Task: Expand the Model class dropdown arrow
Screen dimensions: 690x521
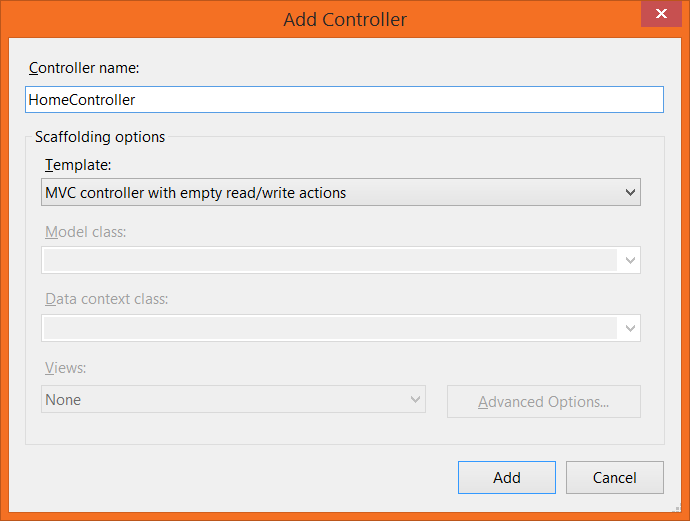Action: click(629, 260)
